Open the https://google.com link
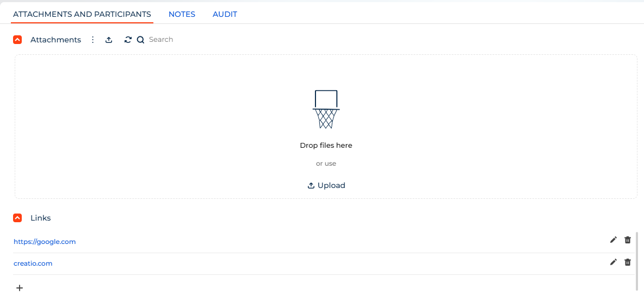This screenshot has width=644, height=301. (x=45, y=242)
